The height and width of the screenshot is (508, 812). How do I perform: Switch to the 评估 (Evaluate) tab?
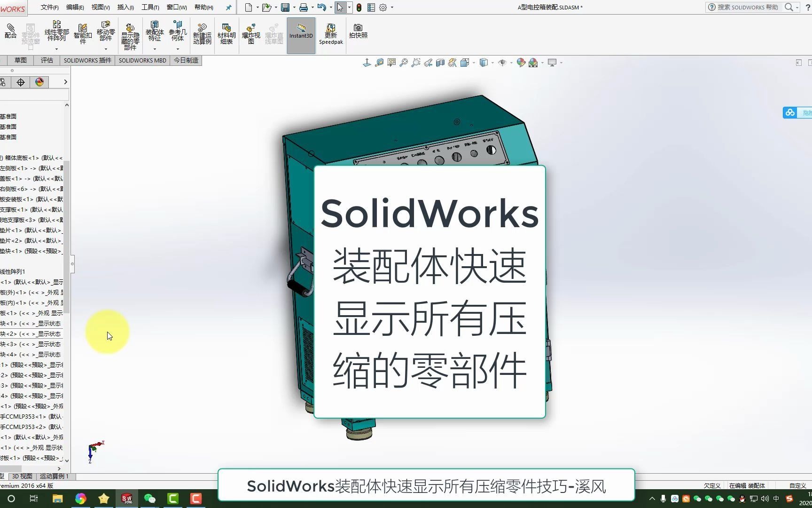point(46,60)
